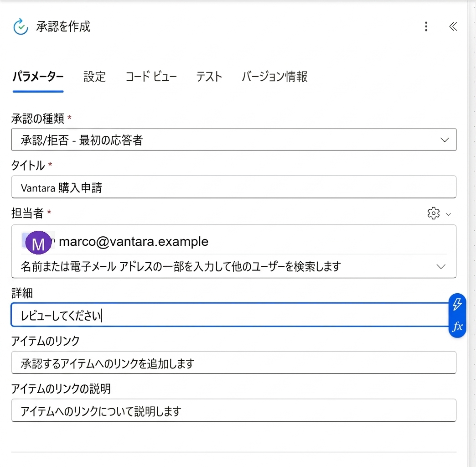Expand the assignee user search chevron
Image resolution: width=476 pixels, height=467 pixels.
(441, 267)
